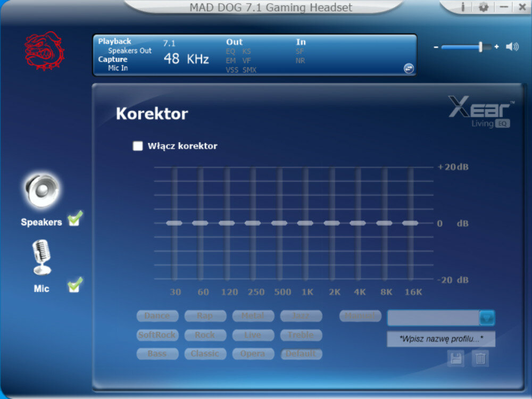
Task: Click the 4K equalizer slider
Action: [x=358, y=223]
